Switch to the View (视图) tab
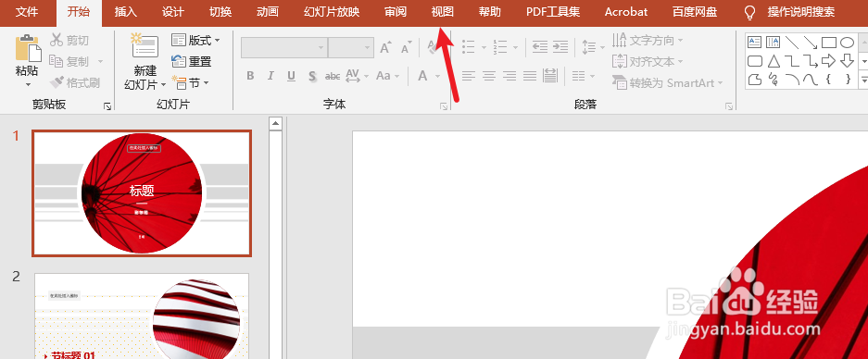868x359 pixels. [x=442, y=12]
